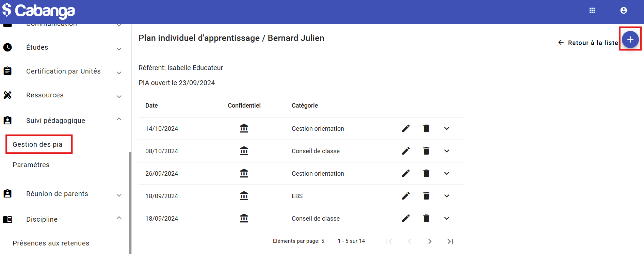This screenshot has width=644, height=254.
Task: Expand the Ressources menu chevron
Action: [x=119, y=96]
